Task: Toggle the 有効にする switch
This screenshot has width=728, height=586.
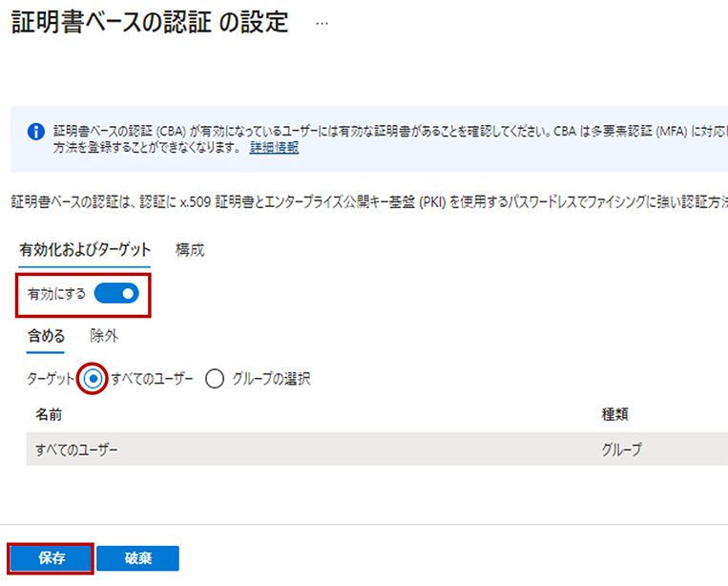Action: pos(116,294)
